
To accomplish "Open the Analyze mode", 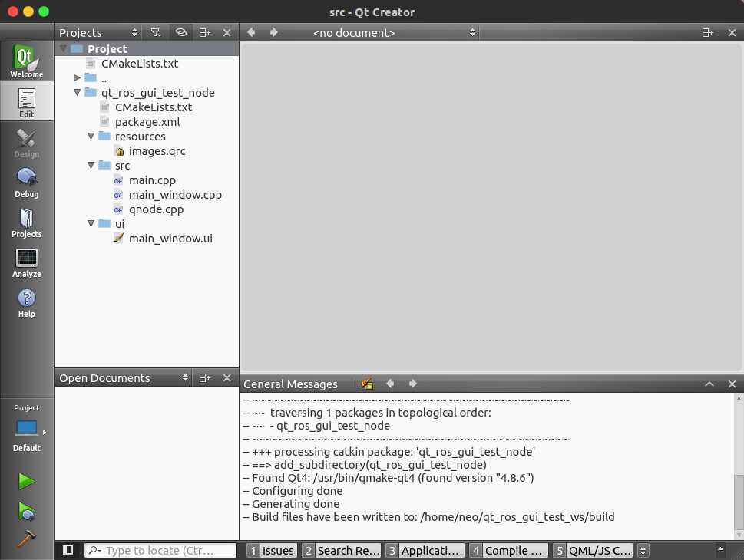I will (27, 262).
